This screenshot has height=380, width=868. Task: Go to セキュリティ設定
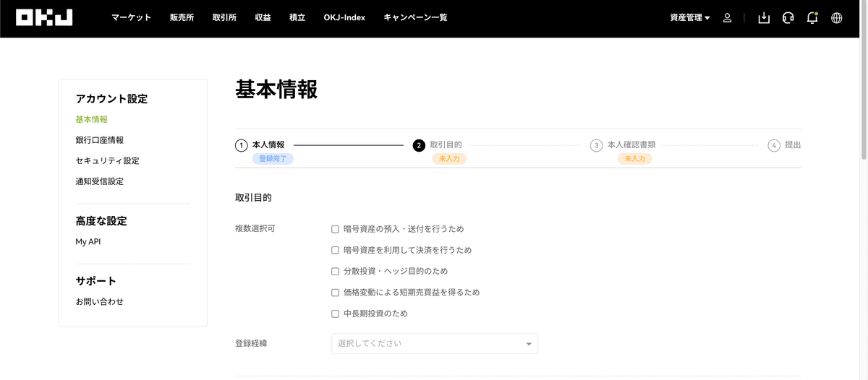click(x=107, y=160)
